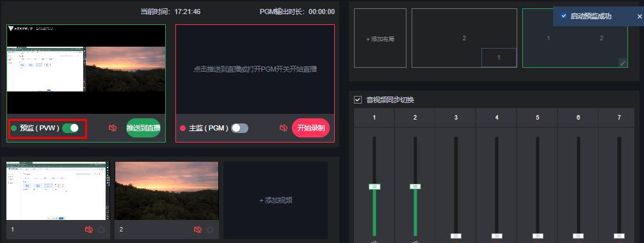Viewport: 644px width, 243px height.
Task: Uncheck the 音视频同步切换 checkbox
Action: tap(358, 100)
